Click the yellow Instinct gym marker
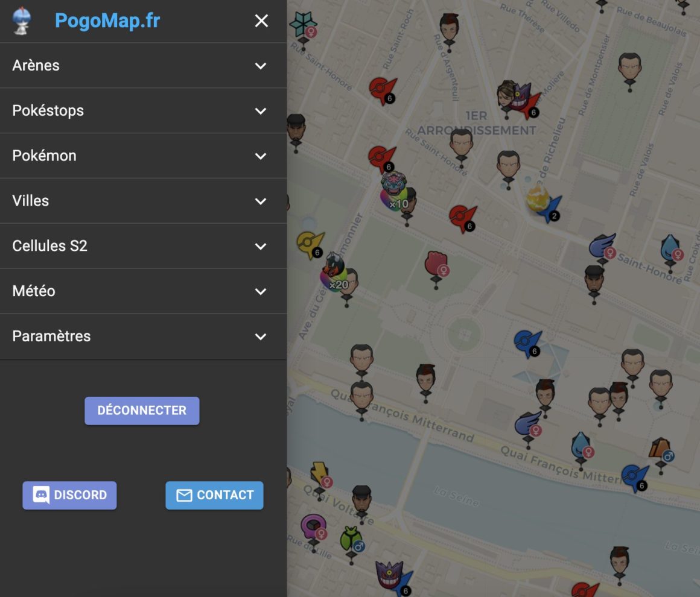Screen dimensions: 700x597 (x=310, y=243)
